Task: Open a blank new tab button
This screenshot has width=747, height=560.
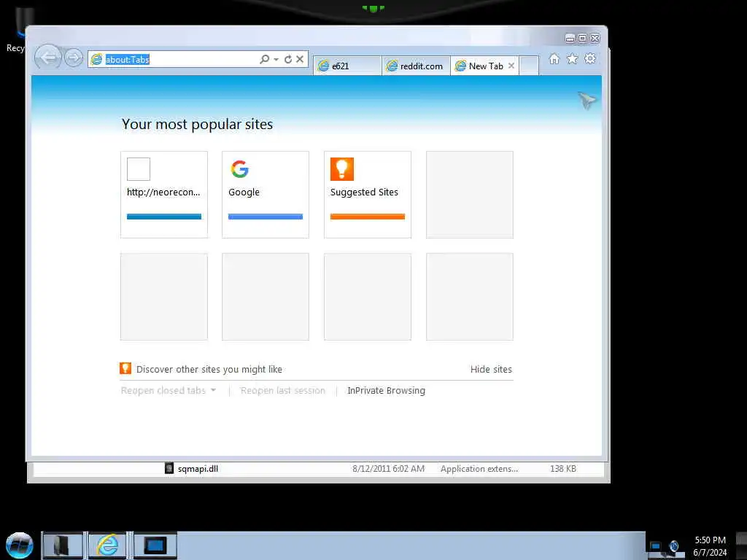Action: (529, 66)
